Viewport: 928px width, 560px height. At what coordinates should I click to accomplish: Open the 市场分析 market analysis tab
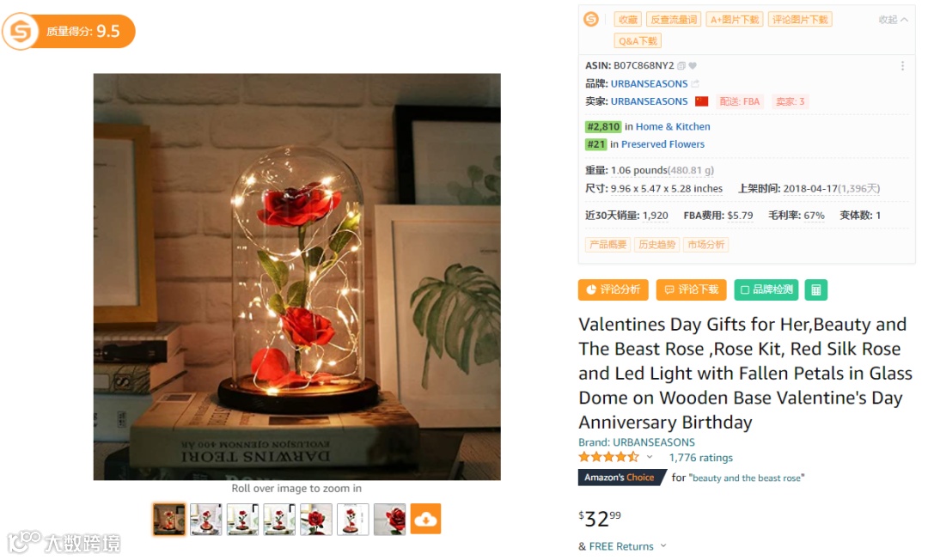706,245
